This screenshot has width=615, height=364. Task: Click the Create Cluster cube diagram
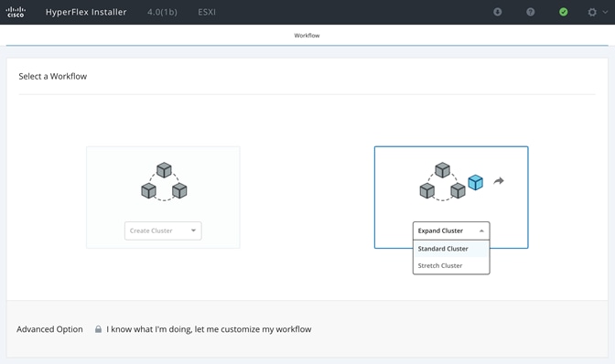(x=164, y=181)
